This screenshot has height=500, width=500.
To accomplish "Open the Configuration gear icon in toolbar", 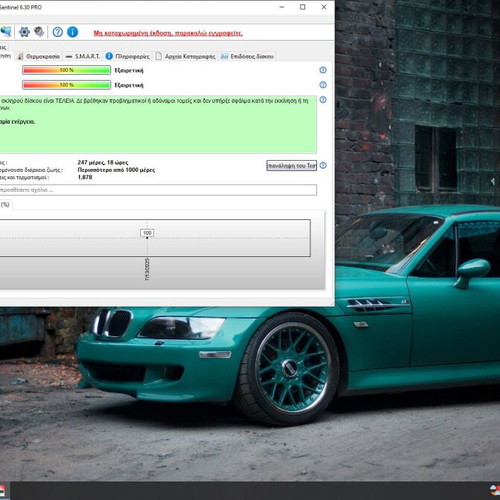I will (x=24, y=32).
